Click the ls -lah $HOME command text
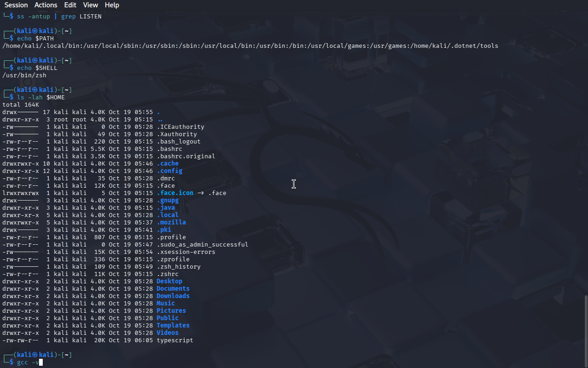 coord(41,97)
